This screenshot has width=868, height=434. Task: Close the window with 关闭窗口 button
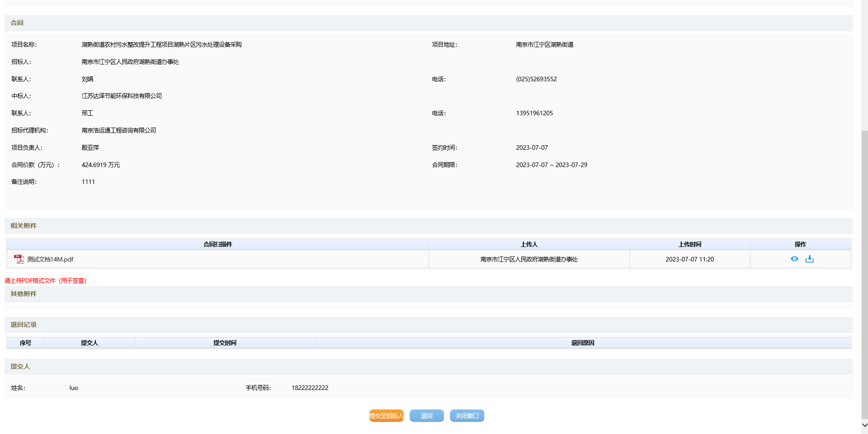click(x=467, y=416)
